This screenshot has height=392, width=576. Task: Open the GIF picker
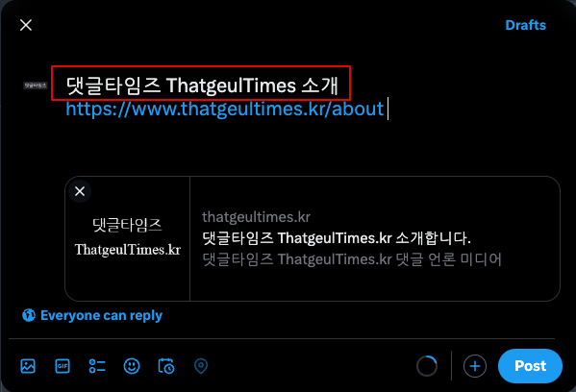pos(63,366)
